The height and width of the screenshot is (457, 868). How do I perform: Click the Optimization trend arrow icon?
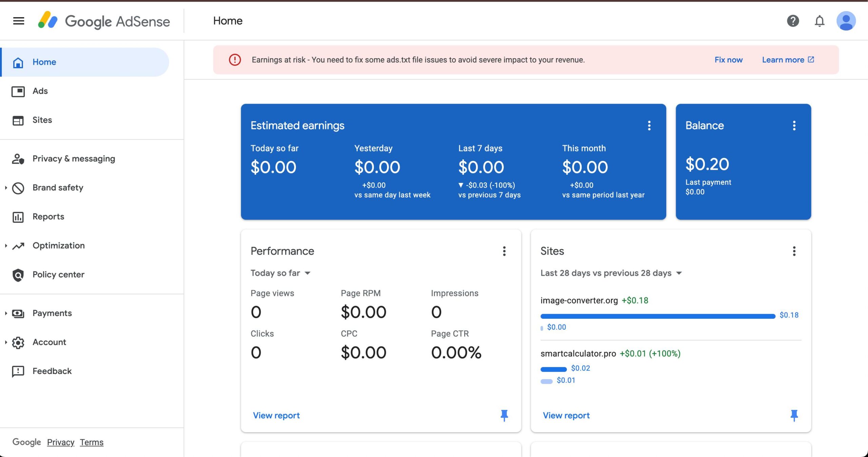(x=18, y=246)
